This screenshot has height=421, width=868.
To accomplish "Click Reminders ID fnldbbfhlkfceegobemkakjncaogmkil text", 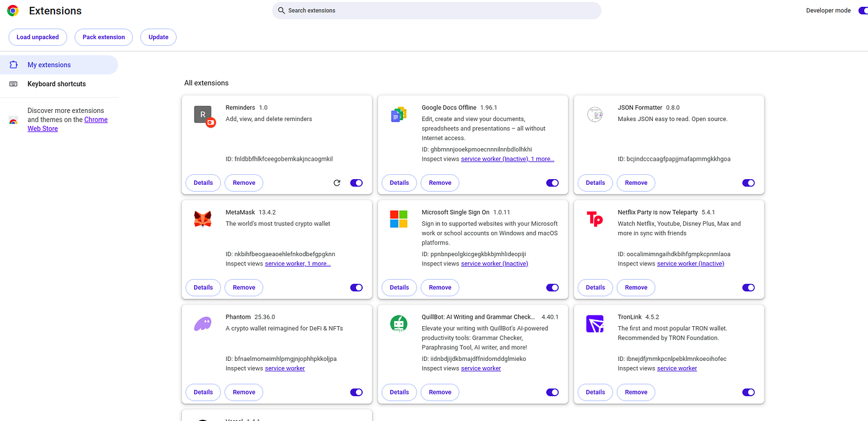I will click(x=279, y=159).
